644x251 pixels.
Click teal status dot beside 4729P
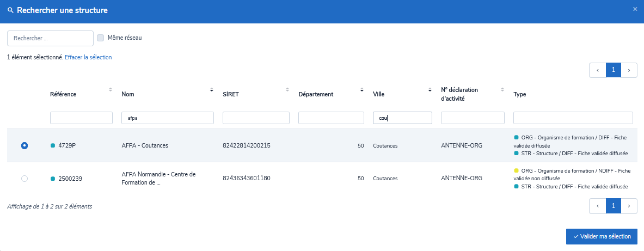[53, 145]
